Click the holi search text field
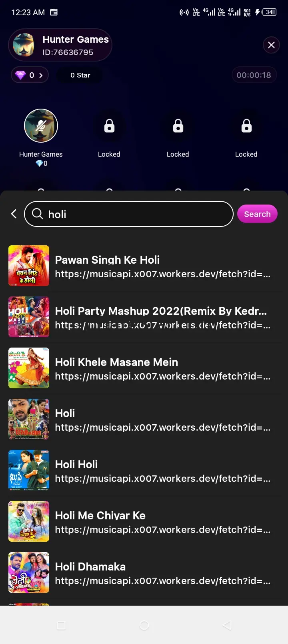 [x=136, y=214]
